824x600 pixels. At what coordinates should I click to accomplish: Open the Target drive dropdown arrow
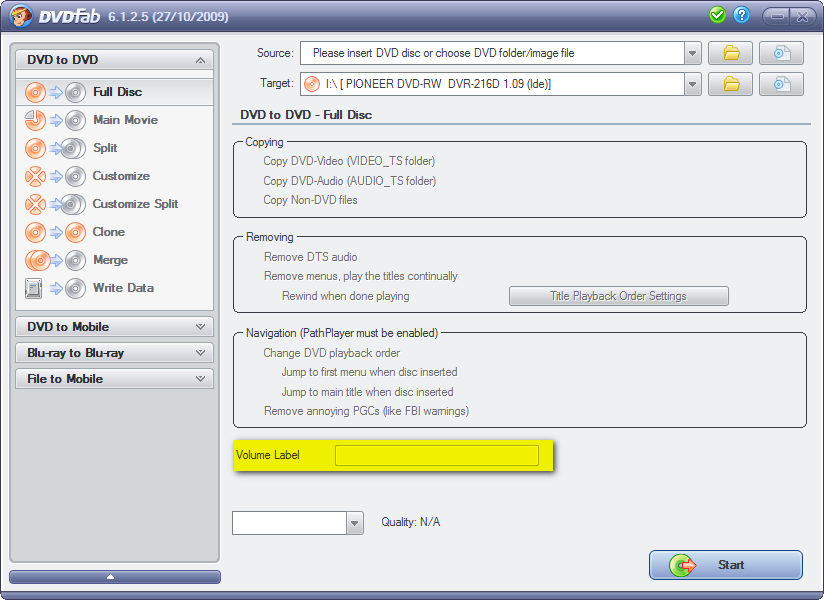point(693,84)
